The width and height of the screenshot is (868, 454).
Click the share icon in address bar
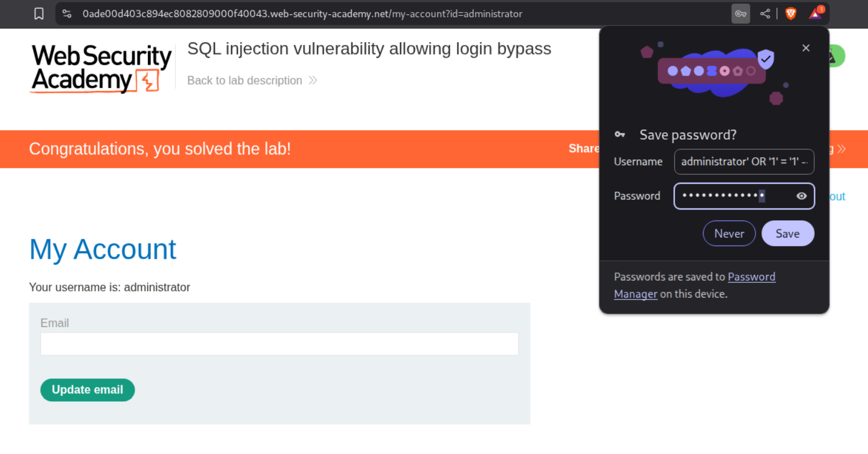click(x=765, y=14)
